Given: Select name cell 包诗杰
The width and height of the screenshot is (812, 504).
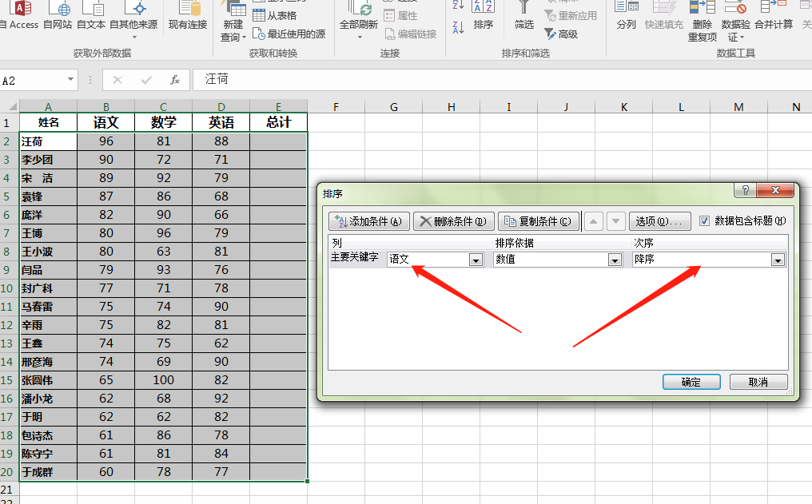Looking at the screenshot, I should point(48,435).
